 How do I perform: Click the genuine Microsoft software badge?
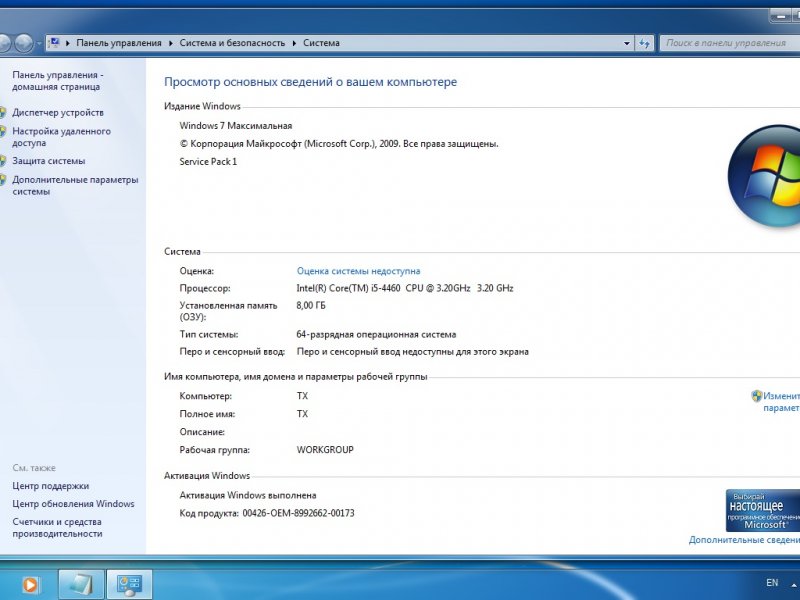click(x=763, y=510)
